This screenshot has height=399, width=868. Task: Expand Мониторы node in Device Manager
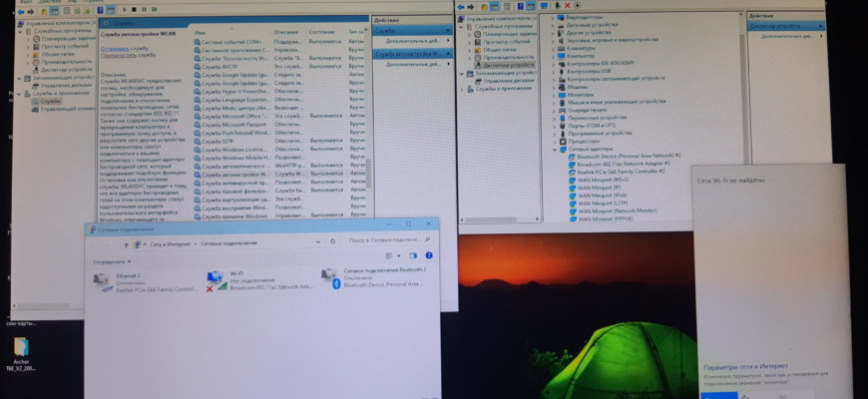[555, 95]
